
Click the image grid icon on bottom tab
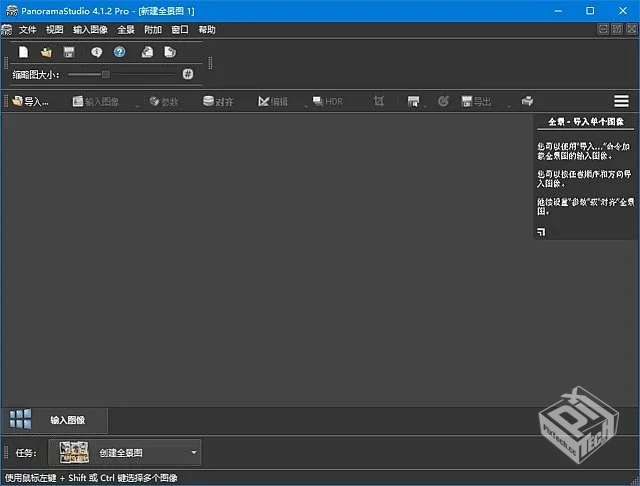click(20, 419)
